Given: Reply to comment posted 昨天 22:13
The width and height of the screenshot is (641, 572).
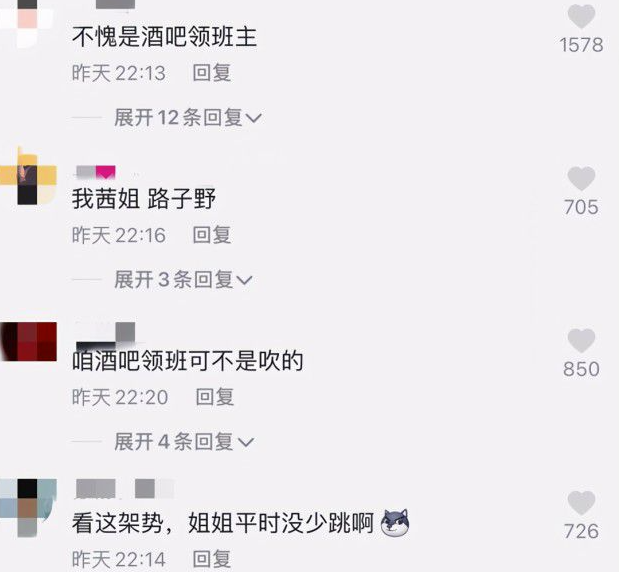Looking at the screenshot, I should click(212, 73).
